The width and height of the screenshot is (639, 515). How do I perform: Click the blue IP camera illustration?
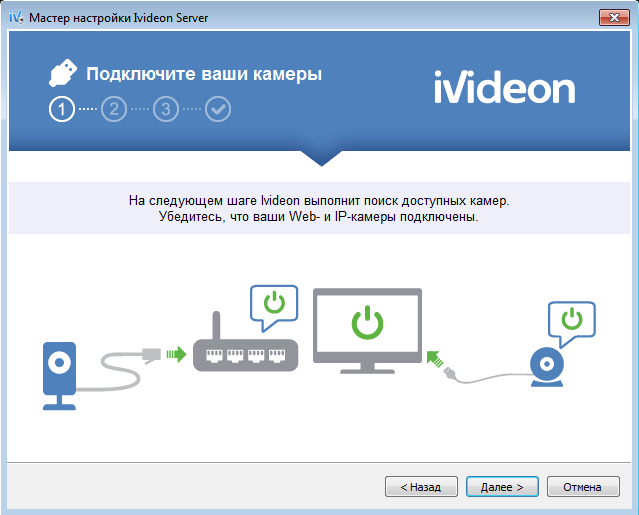coord(59,376)
